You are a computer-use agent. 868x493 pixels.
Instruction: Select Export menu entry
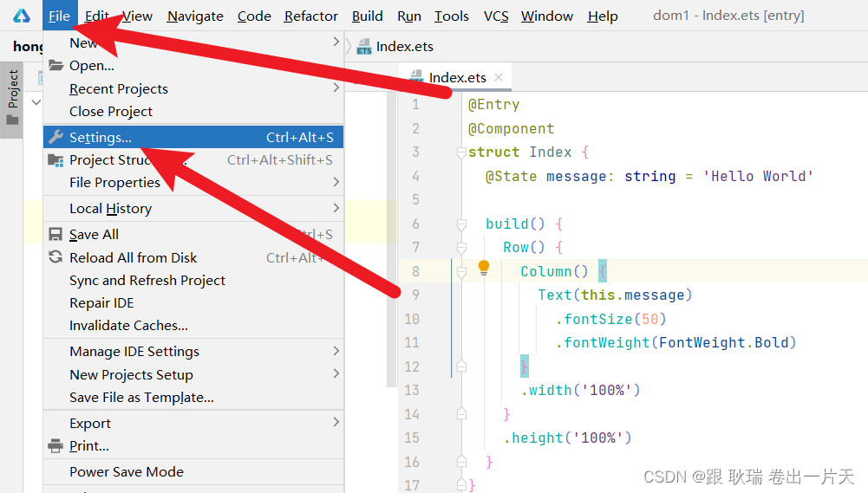click(x=193, y=424)
